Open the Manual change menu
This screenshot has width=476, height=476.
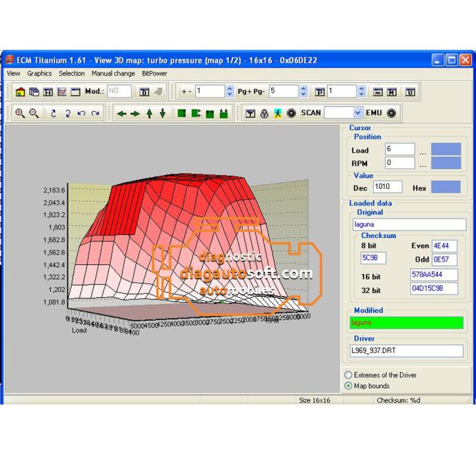pos(113,73)
